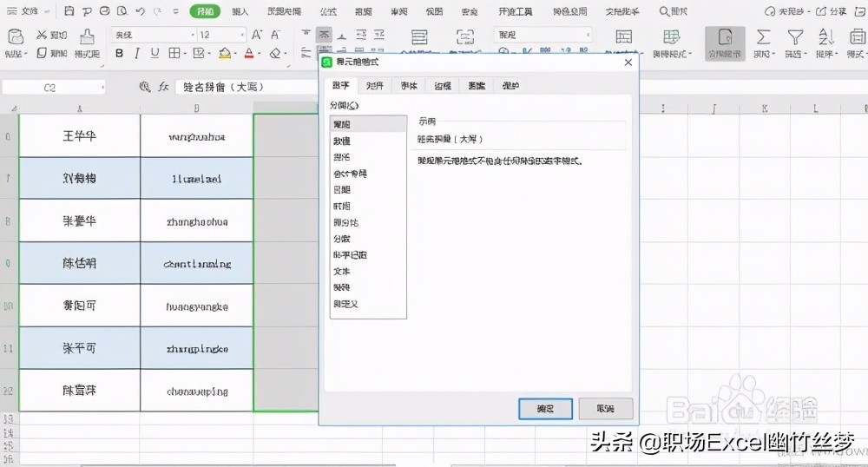This screenshot has height=467, width=868.
Task: Select cell containing wanghuahua
Action: [x=196, y=136]
